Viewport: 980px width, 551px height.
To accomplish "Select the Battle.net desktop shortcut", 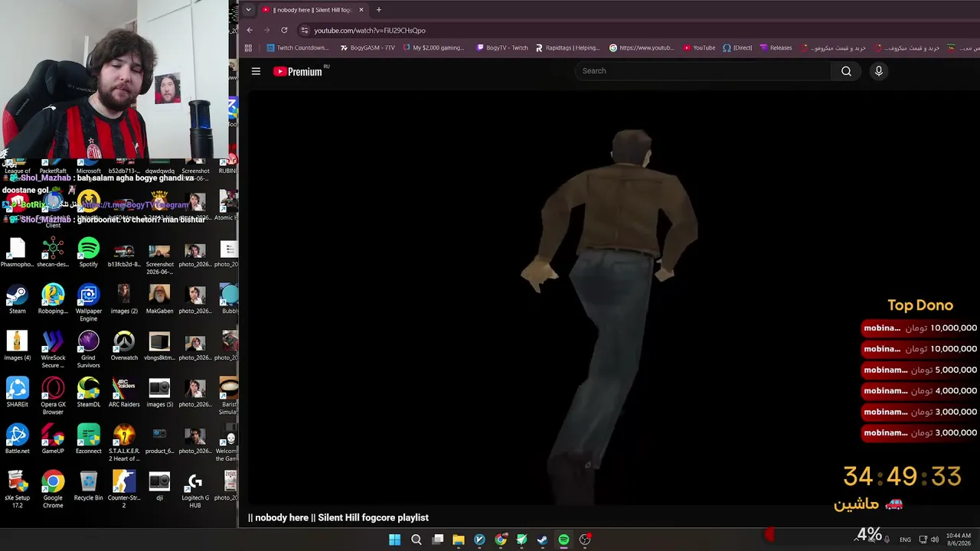I will pyautogui.click(x=17, y=440).
